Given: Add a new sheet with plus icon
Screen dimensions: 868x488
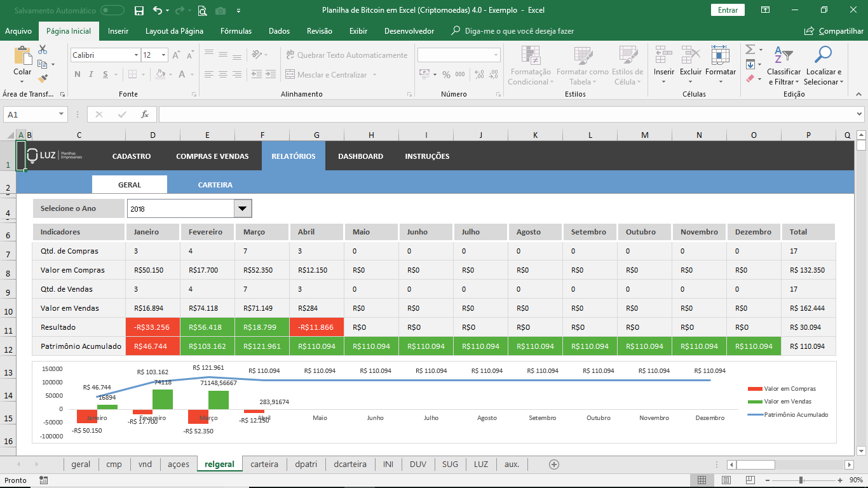Looking at the screenshot, I should pos(553,464).
